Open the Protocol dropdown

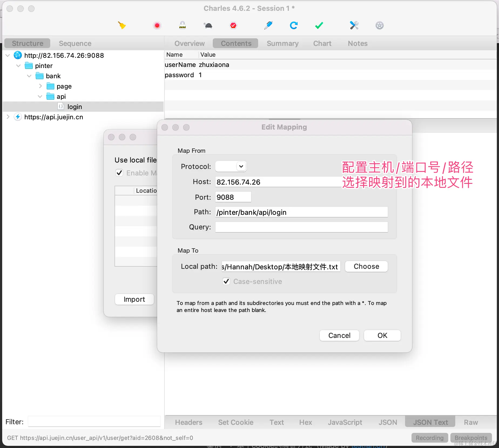(x=231, y=167)
